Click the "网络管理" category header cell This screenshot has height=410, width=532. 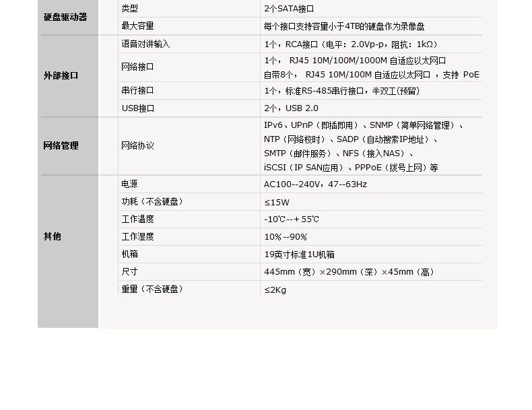(x=61, y=145)
